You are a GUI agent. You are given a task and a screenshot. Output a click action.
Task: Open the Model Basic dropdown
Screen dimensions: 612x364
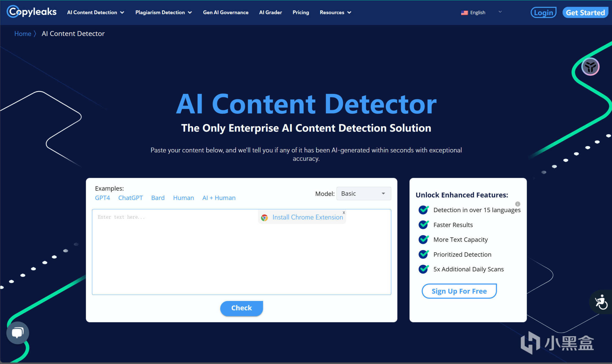[363, 194]
